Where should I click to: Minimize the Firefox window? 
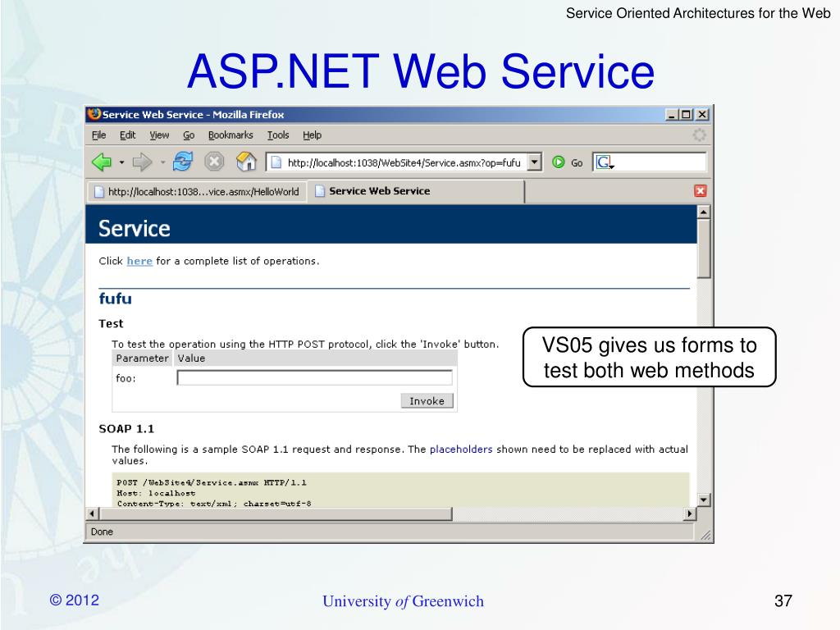tap(672, 114)
